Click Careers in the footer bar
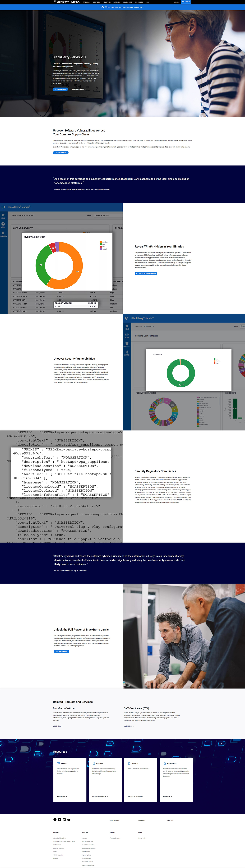 click(170, 820)
